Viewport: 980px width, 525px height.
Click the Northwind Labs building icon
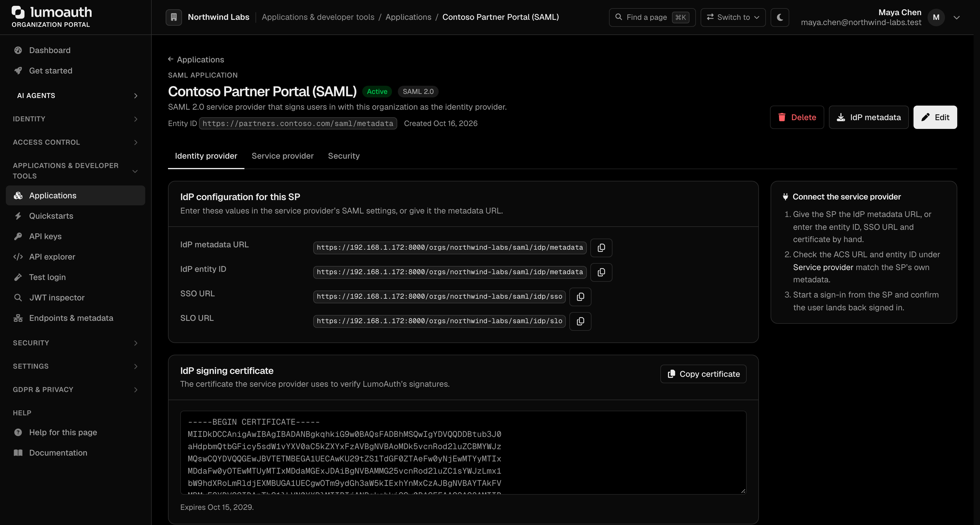pos(174,17)
